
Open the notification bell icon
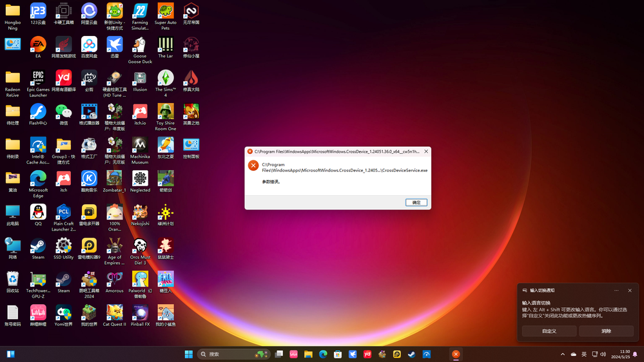pos(635,354)
